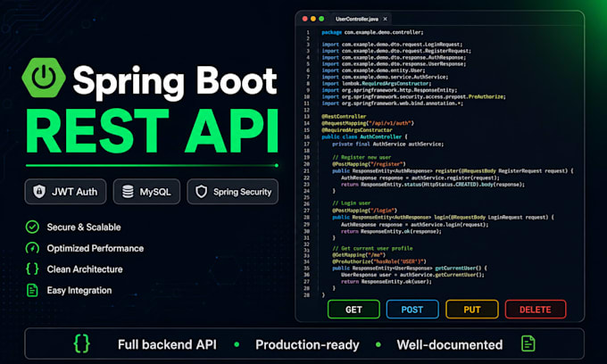The height and width of the screenshot is (364, 607).
Task: Click the Production-ready text
Action: [x=307, y=344]
